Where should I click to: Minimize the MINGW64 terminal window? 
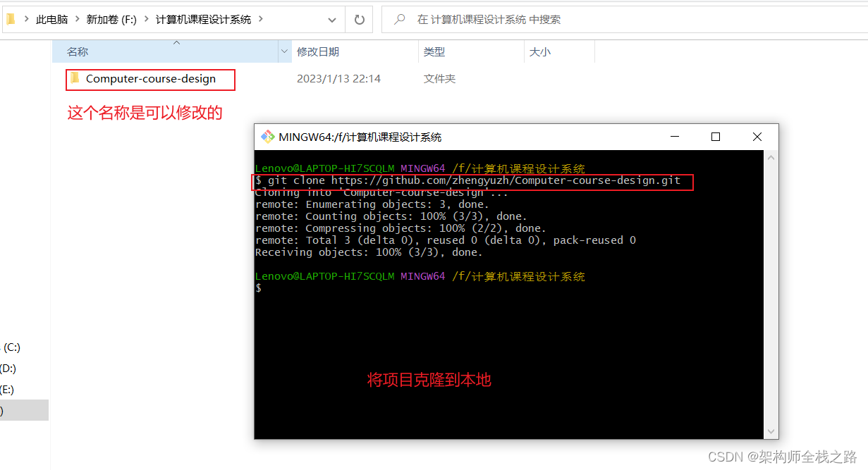[675, 137]
